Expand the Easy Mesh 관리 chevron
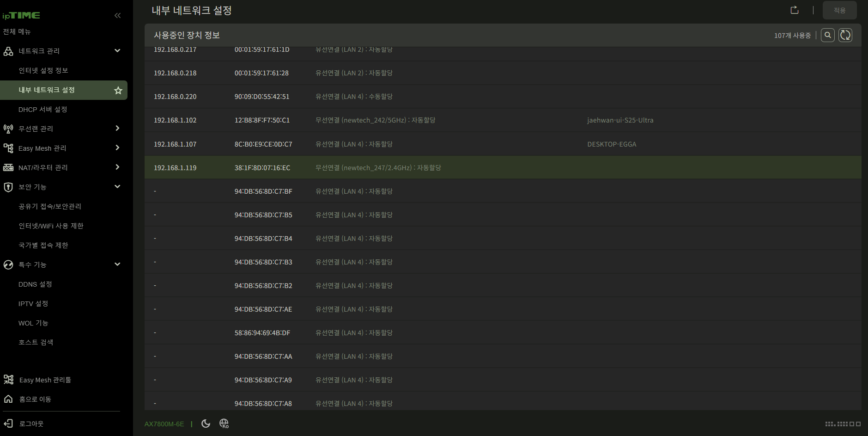Screen dimensions: 868x436 click(117, 147)
